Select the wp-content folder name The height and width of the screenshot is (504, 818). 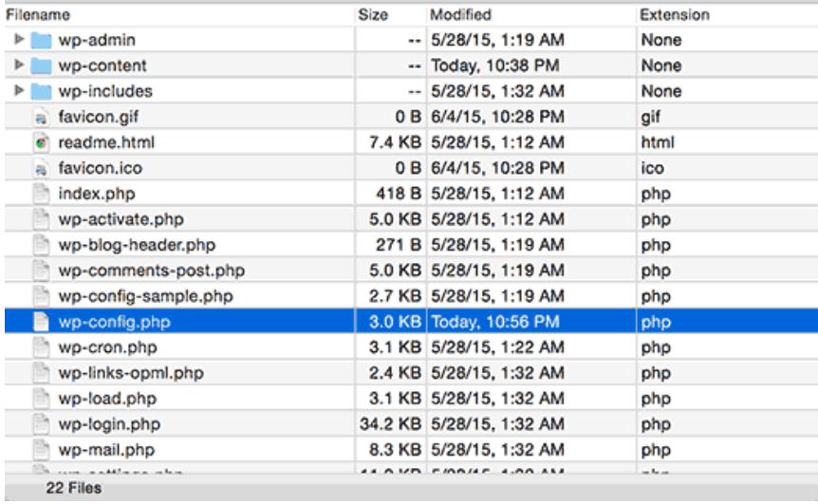click(x=102, y=65)
